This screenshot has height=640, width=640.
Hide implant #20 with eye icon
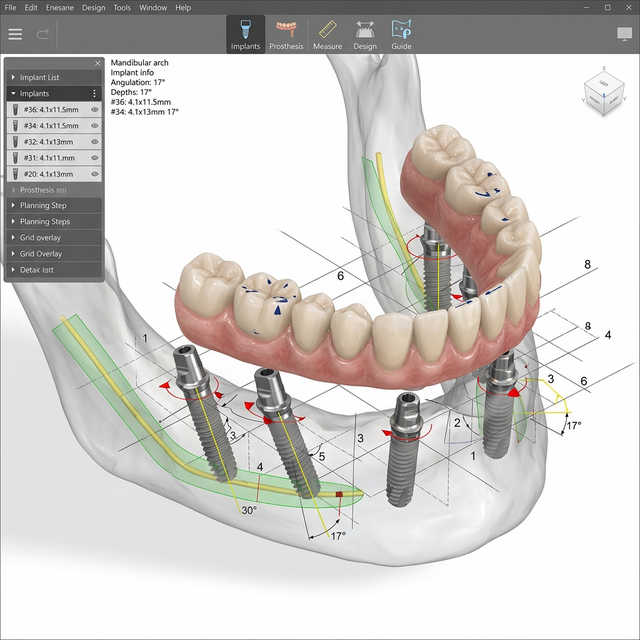point(95,174)
